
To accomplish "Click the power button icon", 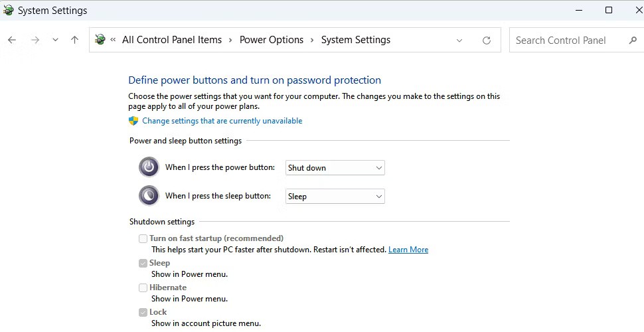I will point(149,167).
